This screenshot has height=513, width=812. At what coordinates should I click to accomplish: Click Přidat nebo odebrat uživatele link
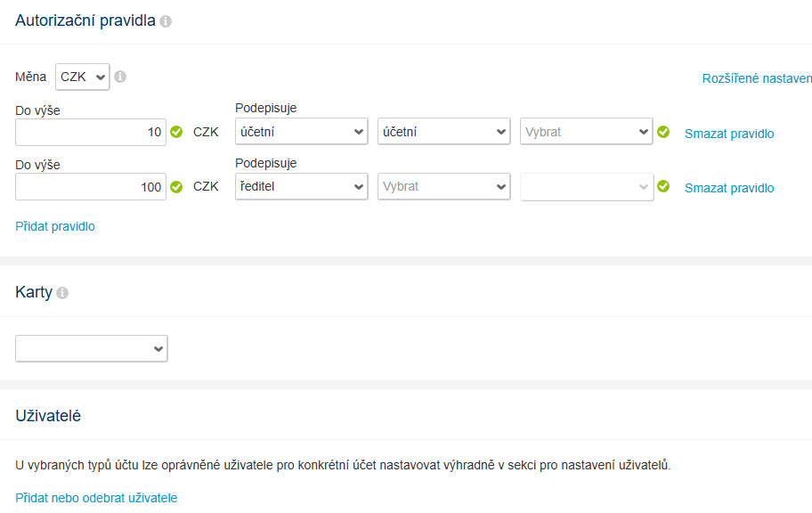pyautogui.click(x=96, y=498)
